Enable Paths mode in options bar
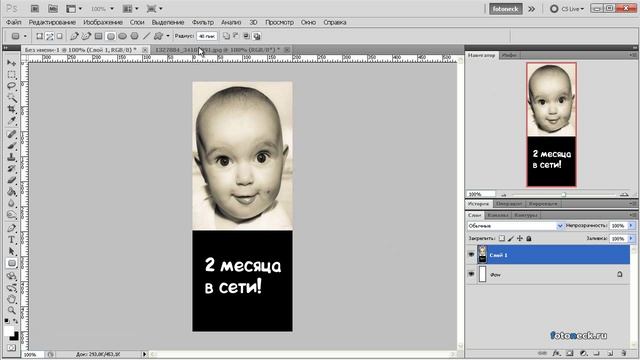 [x=49, y=36]
